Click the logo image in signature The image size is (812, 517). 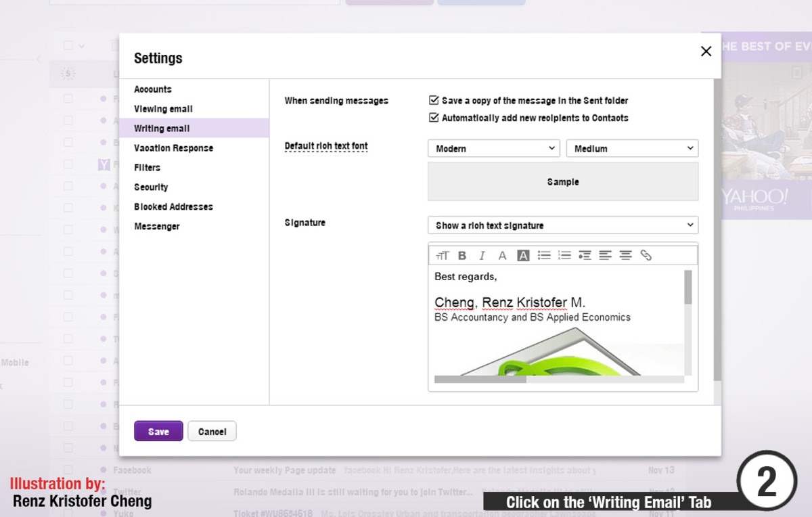click(559, 352)
